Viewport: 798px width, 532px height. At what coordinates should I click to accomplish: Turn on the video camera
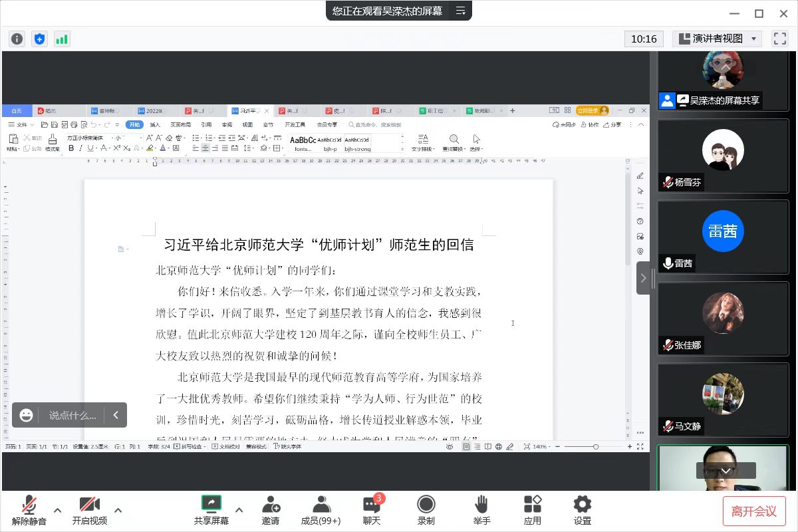(89, 510)
